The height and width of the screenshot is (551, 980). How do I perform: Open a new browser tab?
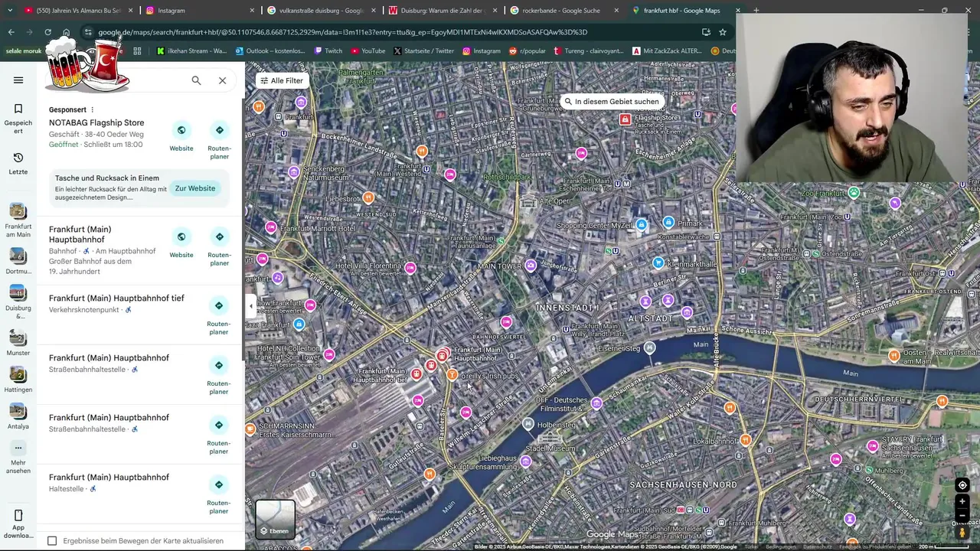pos(756,11)
